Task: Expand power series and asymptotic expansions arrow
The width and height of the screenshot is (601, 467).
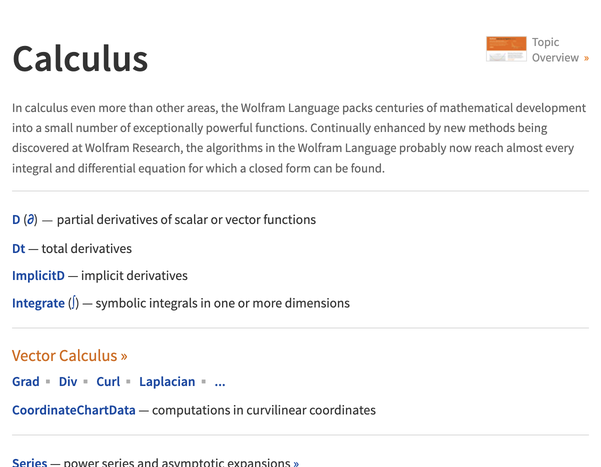Action: [x=296, y=463]
